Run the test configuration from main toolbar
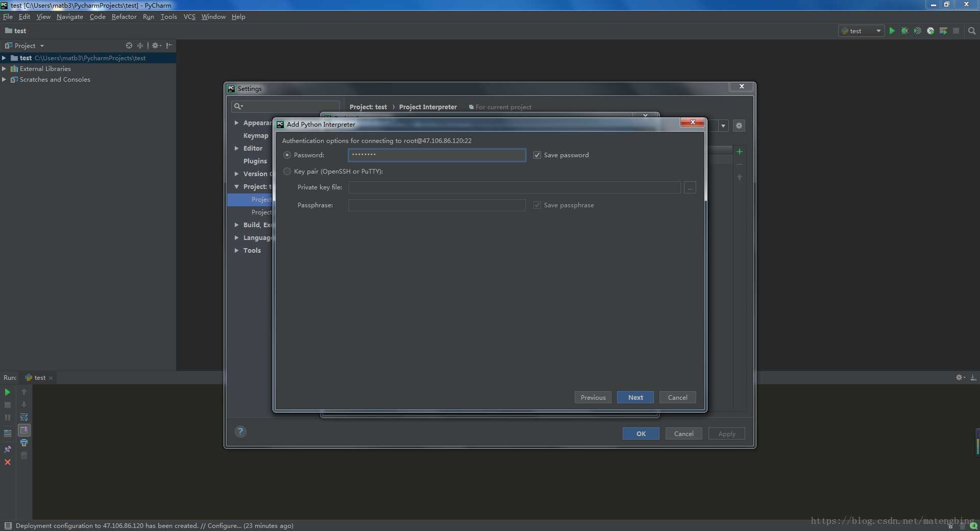The width and height of the screenshot is (980, 531). coord(892,31)
